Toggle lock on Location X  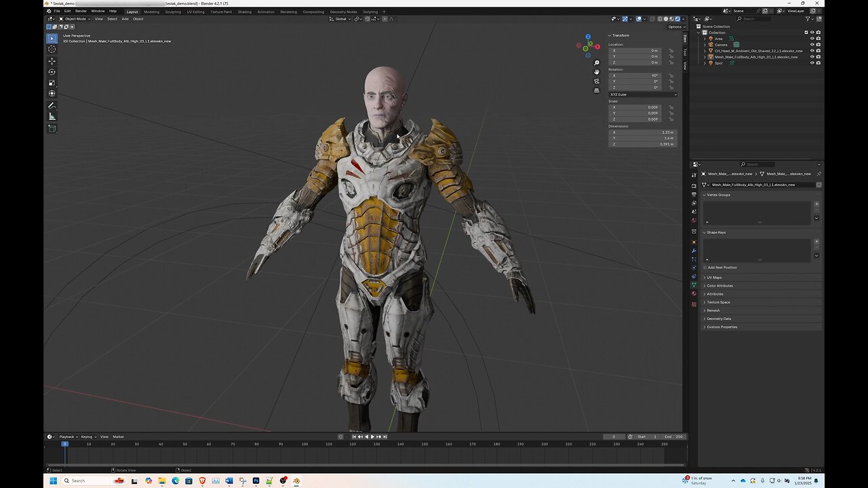click(x=671, y=50)
